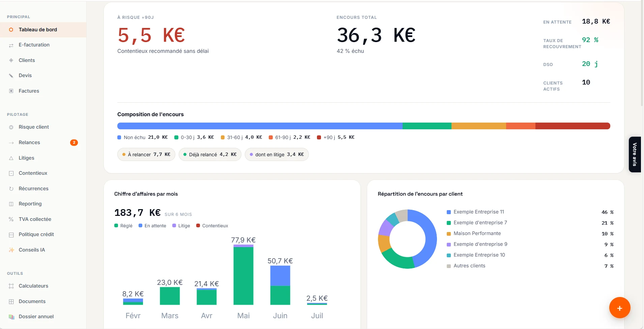
Task: Go to Documents
Action: point(43,301)
